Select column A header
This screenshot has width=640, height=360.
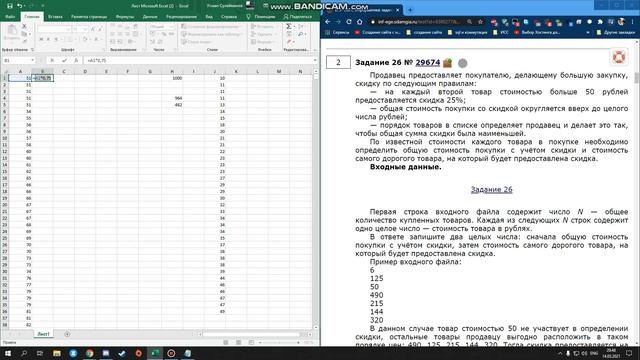tap(20, 71)
